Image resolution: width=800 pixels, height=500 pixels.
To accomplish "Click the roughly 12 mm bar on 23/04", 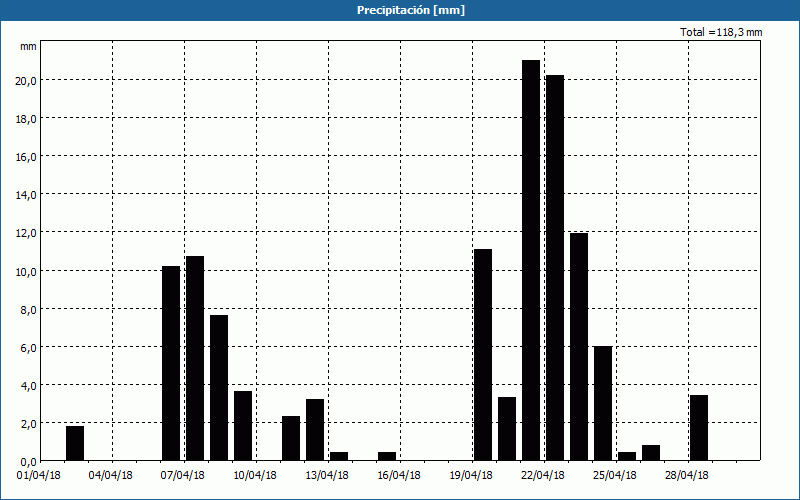I will (x=579, y=347).
